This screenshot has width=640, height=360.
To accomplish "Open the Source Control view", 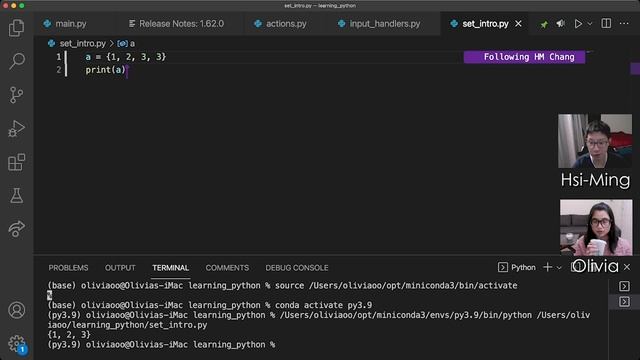I will (x=16, y=95).
